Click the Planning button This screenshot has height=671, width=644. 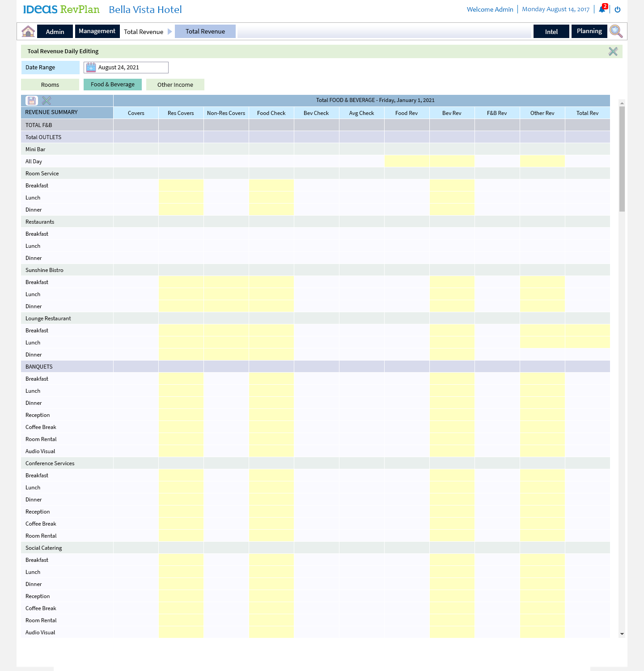(x=589, y=31)
